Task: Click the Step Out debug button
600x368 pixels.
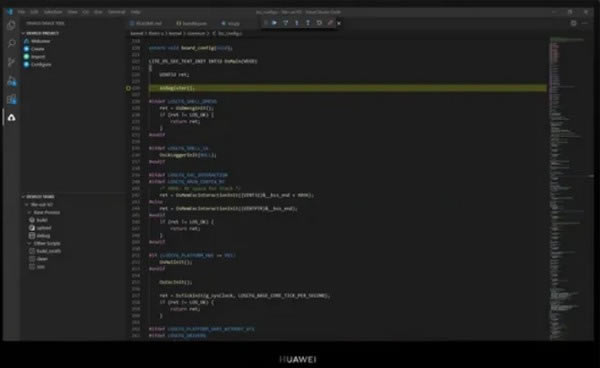Action: tap(308, 23)
